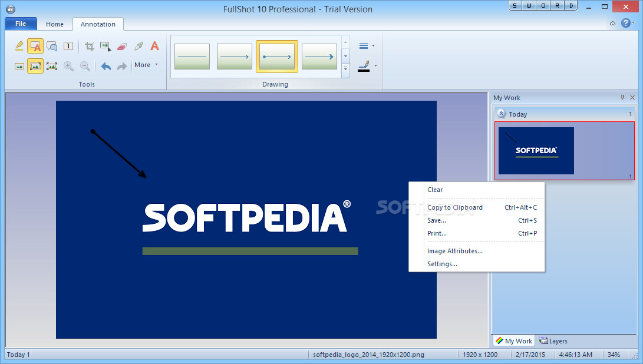The width and height of the screenshot is (643, 364).
Task: Choose the bold arrowhead line style
Action: click(x=319, y=57)
